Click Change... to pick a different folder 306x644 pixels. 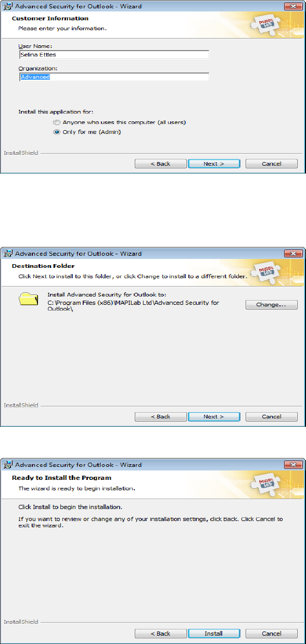[272, 305]
